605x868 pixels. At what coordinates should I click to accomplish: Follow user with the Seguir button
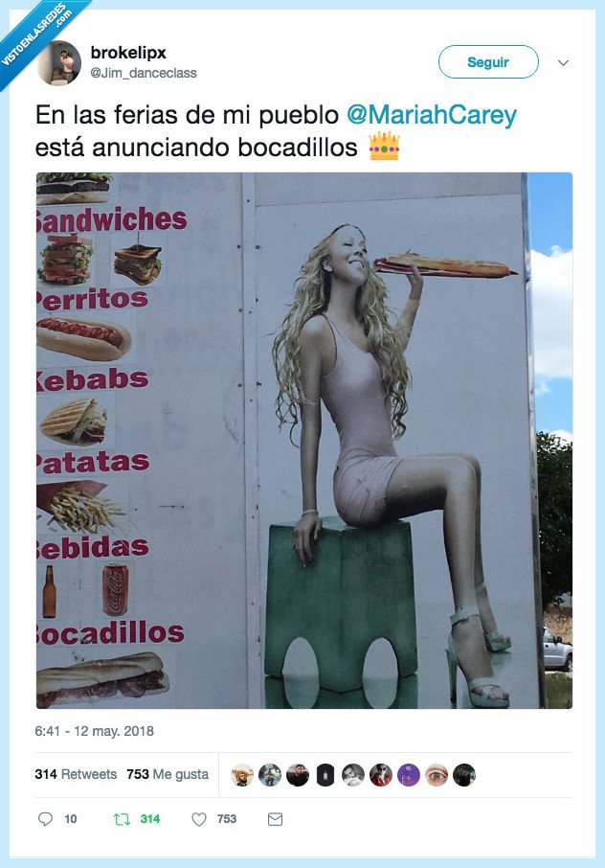point(488,62)
